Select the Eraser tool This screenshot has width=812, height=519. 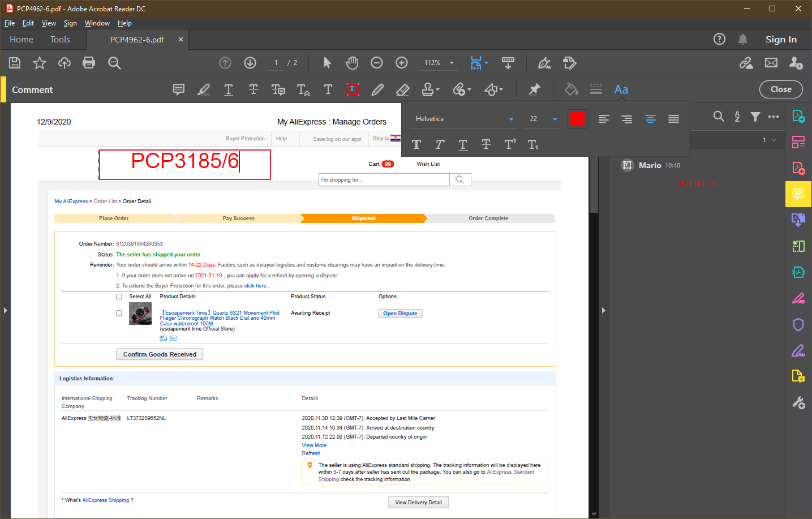point(402,89)
